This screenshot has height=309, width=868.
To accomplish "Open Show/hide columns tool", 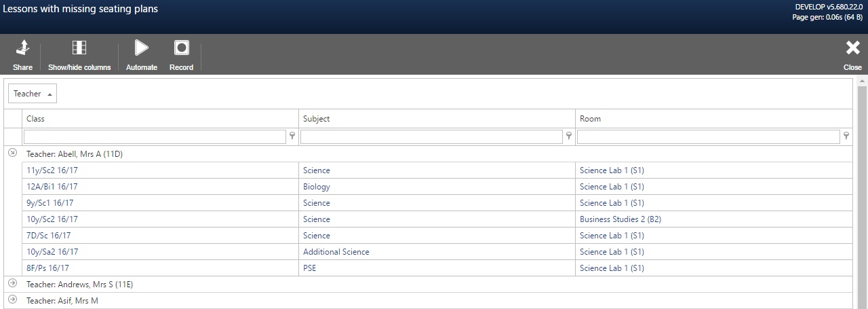I will pyautogui.click(x=79, y=48).
